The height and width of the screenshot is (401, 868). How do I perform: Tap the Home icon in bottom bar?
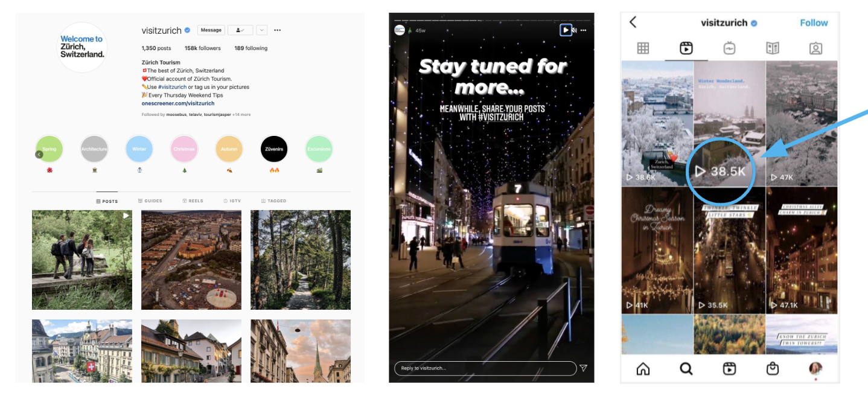tap(643, 368)
